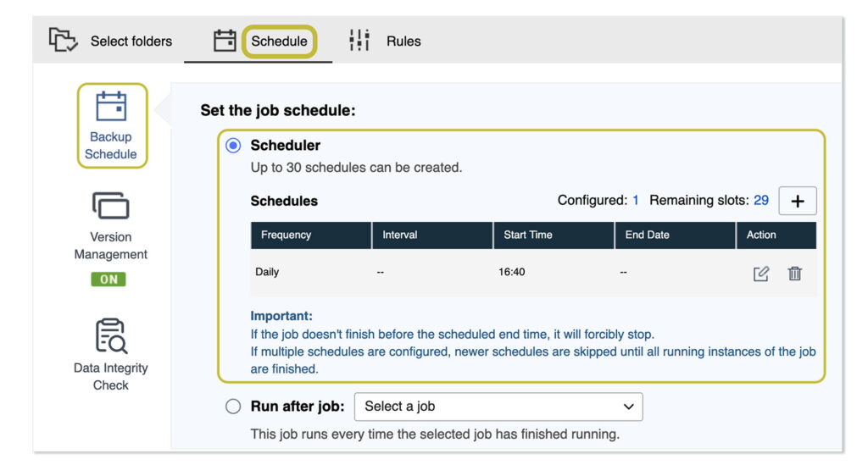The image size is (868, 465).
Task: Edit the Daily schedule with pencil icon
Action: (761, 274)
